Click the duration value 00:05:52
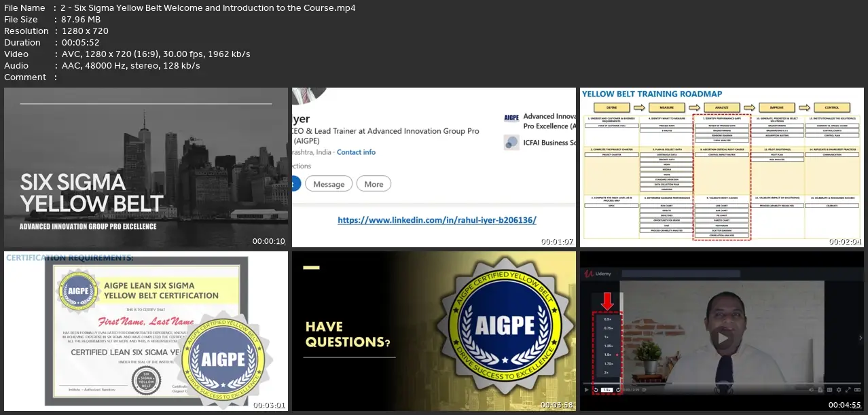Image resolution: width=868 pixels, height=415 pixels. pos(82,42)
